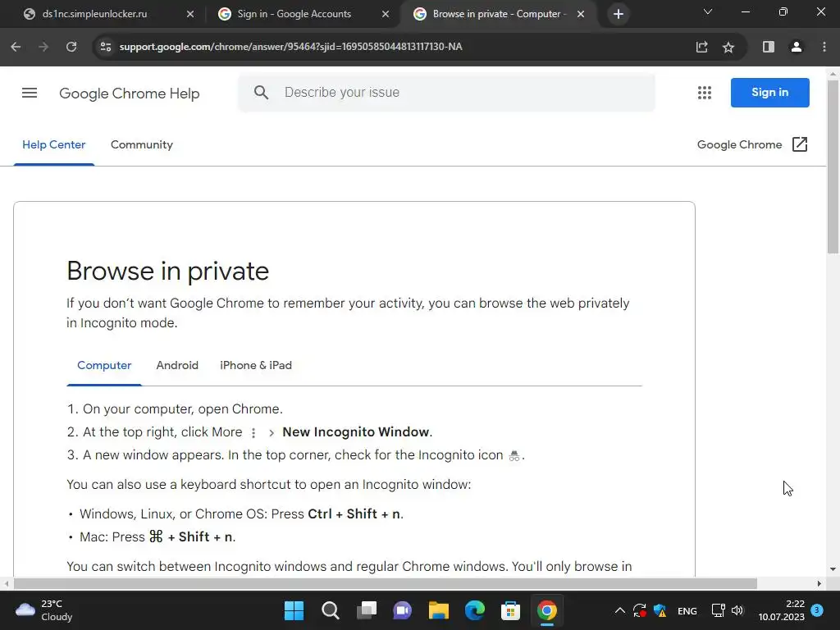
Task: Switch to the Android tab
Action: tap(177, 365)
